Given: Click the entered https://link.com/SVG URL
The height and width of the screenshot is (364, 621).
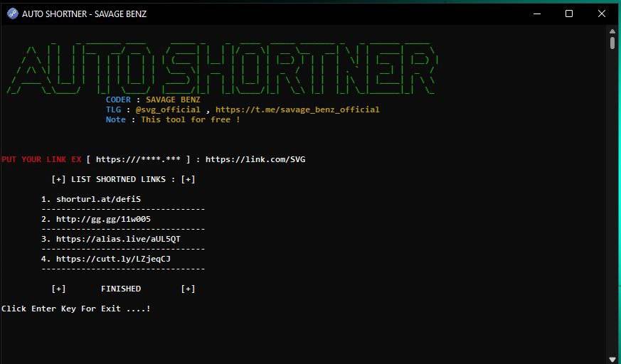Looking at the screenshot, I should tap(255, 159).
